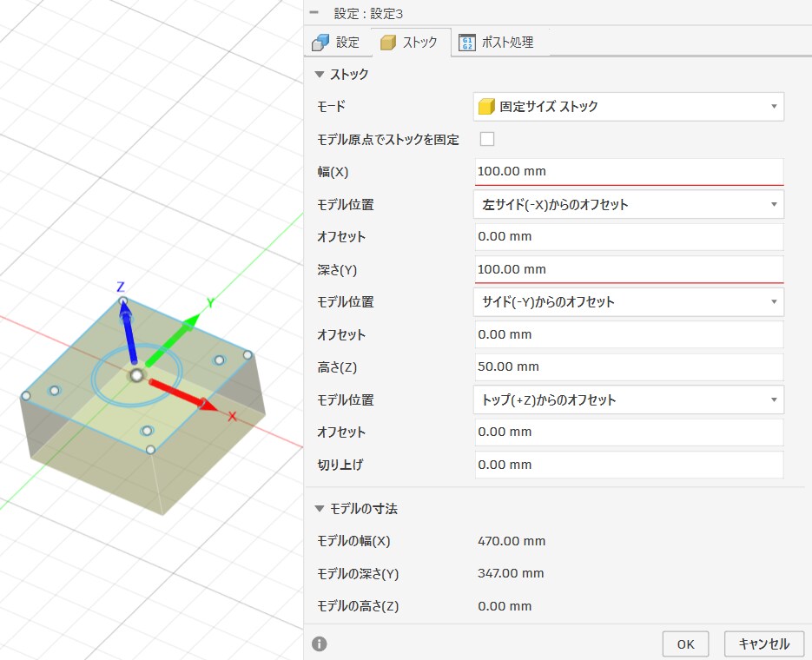The height and width of the screenshot is (660, 812).
Task: Click the OK button
Action: click(685, 644)
